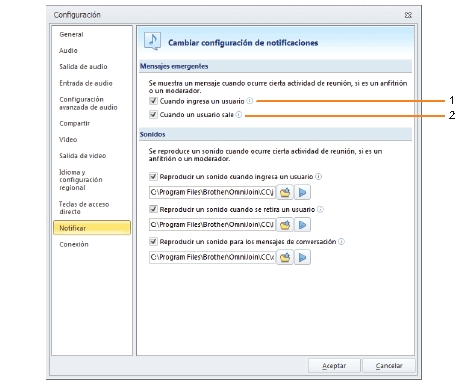Uncheck sound for mensajes de conversación
The width and height of the screenshot is (468, 385).
tap(153, 241)
